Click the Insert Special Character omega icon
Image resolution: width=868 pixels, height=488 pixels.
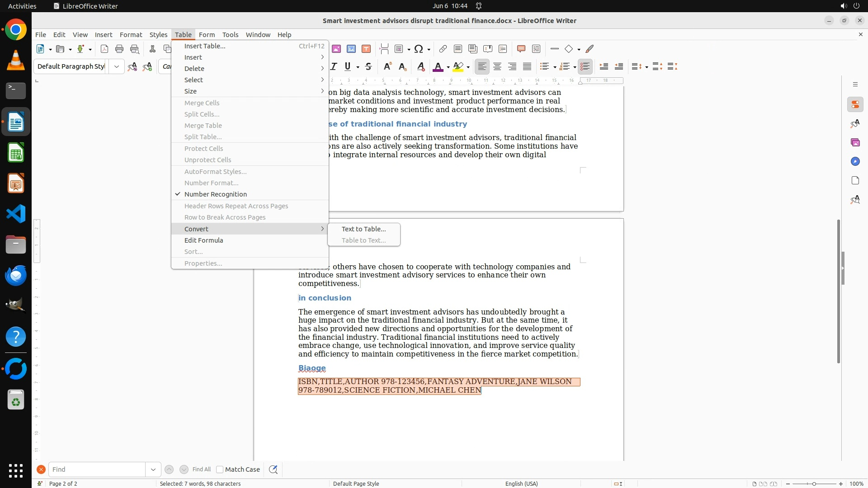[419, 49]
